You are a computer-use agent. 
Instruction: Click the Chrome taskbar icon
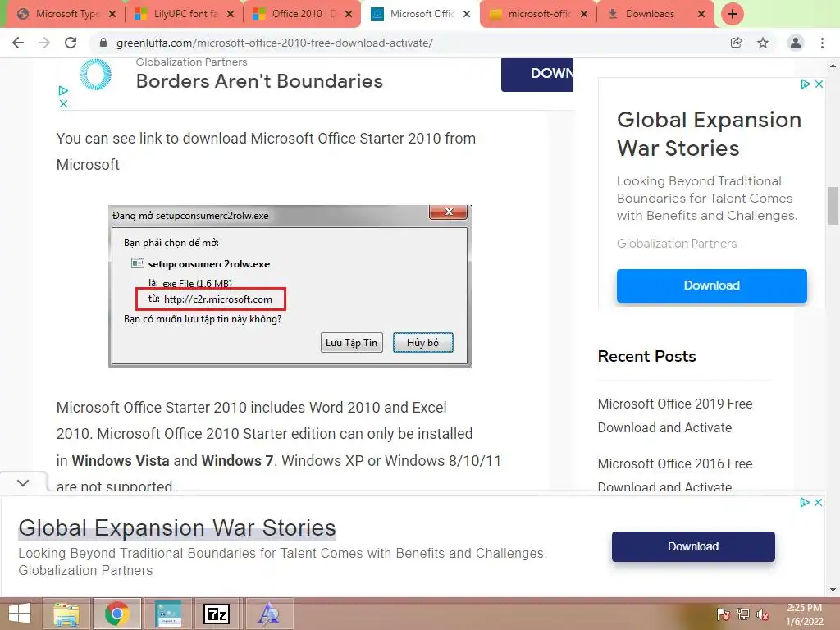[x=117, y=614]
